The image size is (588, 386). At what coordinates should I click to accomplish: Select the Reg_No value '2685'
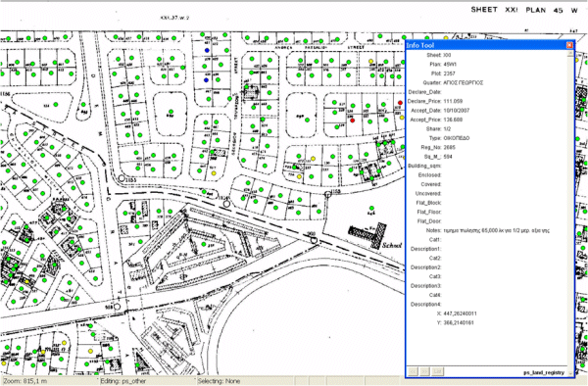(449, 147)
